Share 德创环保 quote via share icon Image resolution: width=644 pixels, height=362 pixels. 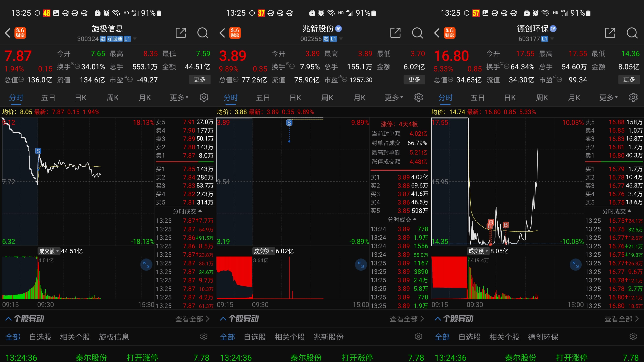pos(610,33)
